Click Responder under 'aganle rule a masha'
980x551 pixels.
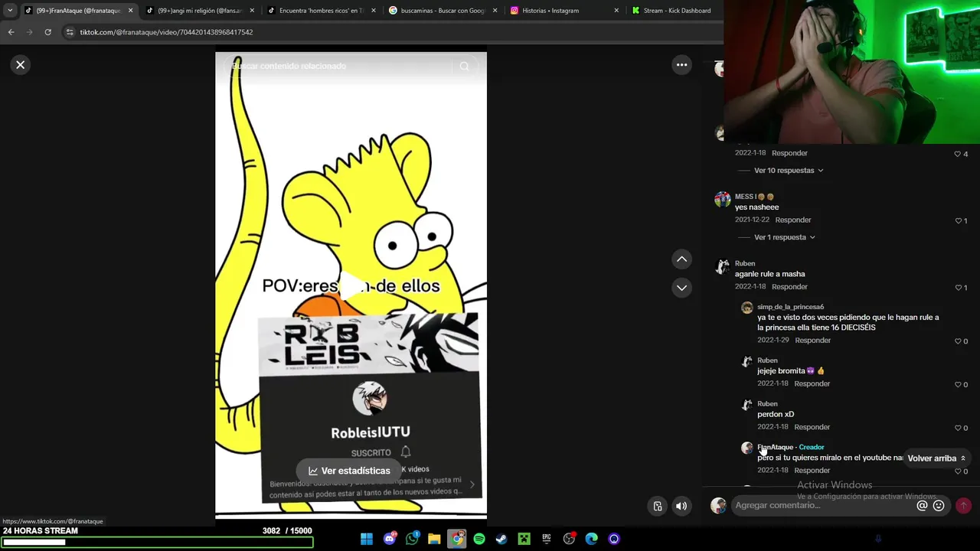tap(789, 287)
